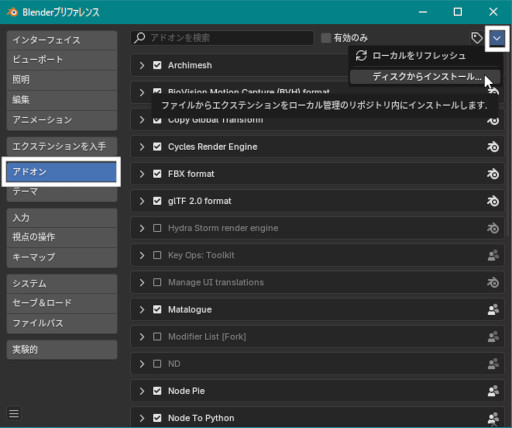Click Blender icon on Manage UI translations row
Viewport: 512px width, 428px height.
click(493, 283)
